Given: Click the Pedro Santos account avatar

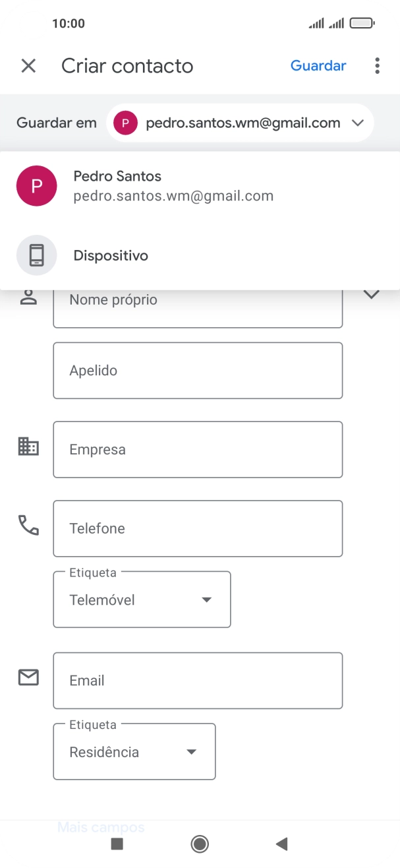Looking at the screenshot, I should (36, 185).
